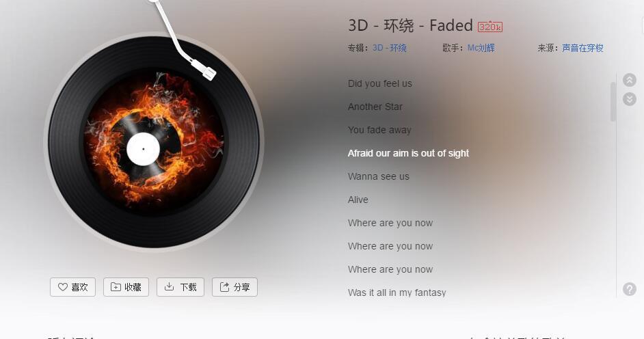Select lyric line 'Another Star'

[375, 107]
